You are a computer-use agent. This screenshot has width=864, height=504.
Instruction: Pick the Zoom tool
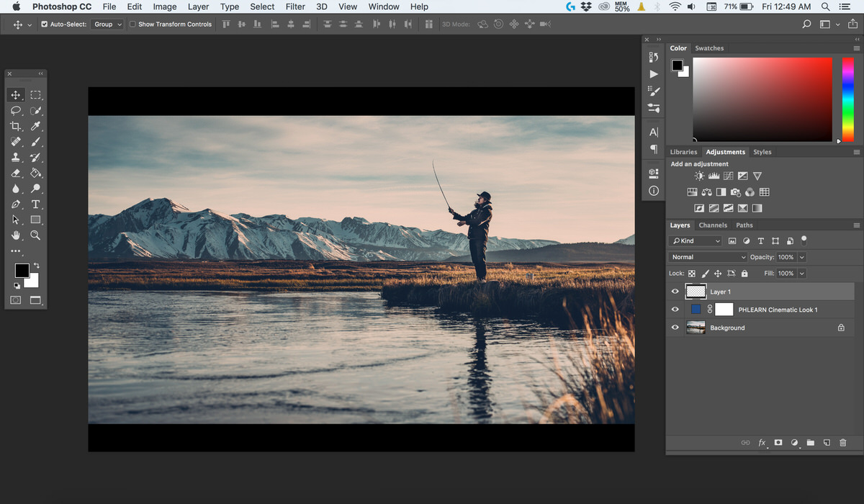point(36,235)
